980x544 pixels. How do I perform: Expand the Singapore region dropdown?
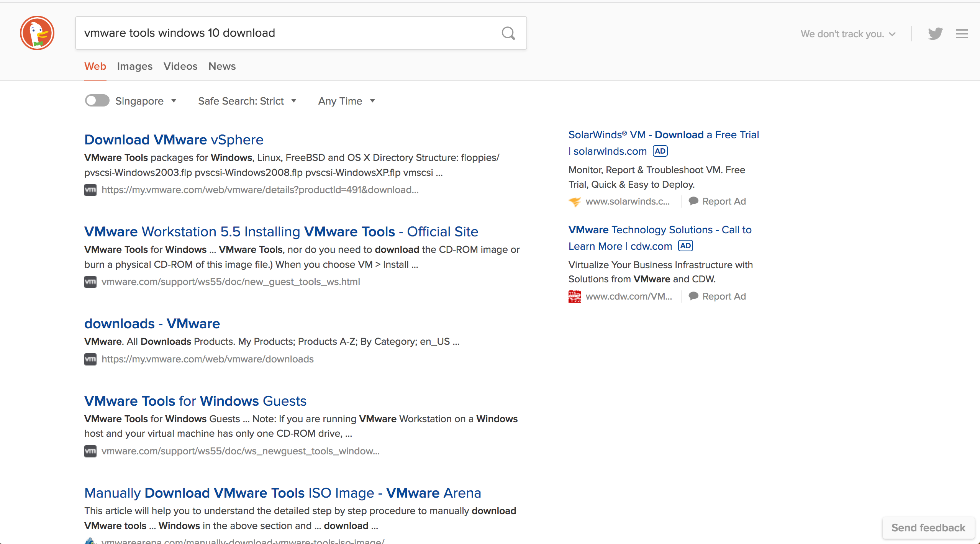[146, 101]
